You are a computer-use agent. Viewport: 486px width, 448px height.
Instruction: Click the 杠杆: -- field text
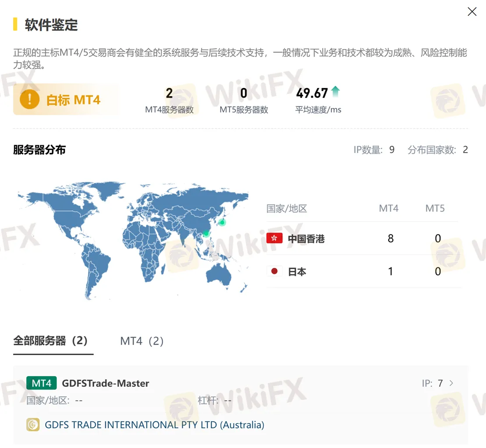214,401
